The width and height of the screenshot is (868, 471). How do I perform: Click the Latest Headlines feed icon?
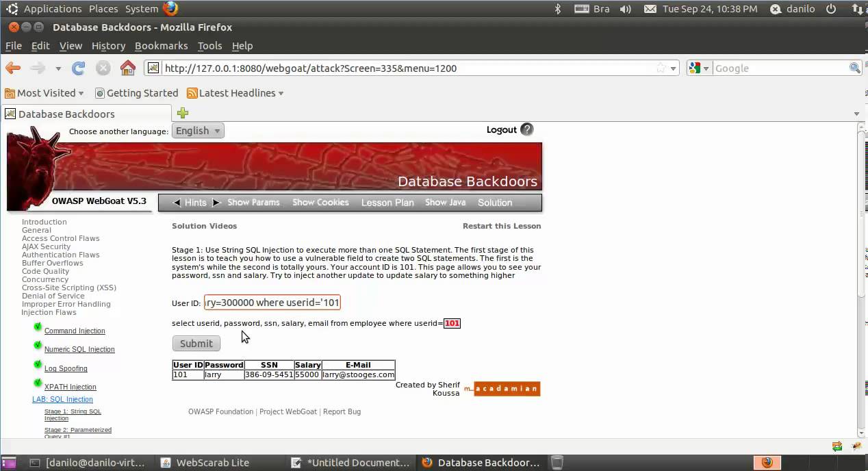click(x=192, y=93)
